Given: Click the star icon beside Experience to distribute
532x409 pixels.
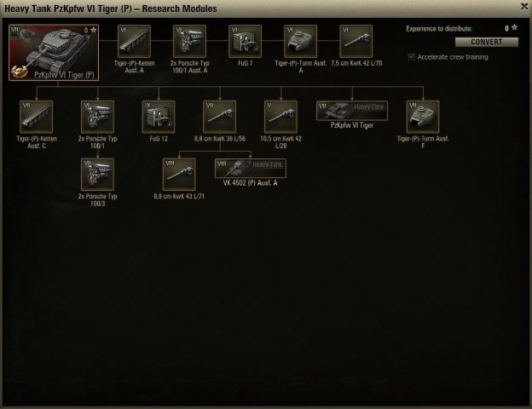Looking at the screenshot, I should (514, 27).
